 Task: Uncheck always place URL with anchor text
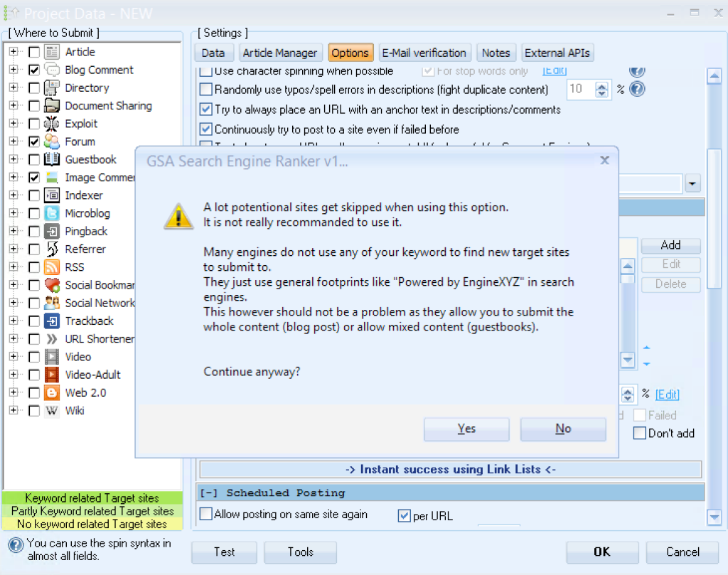(x=205, y=109)
